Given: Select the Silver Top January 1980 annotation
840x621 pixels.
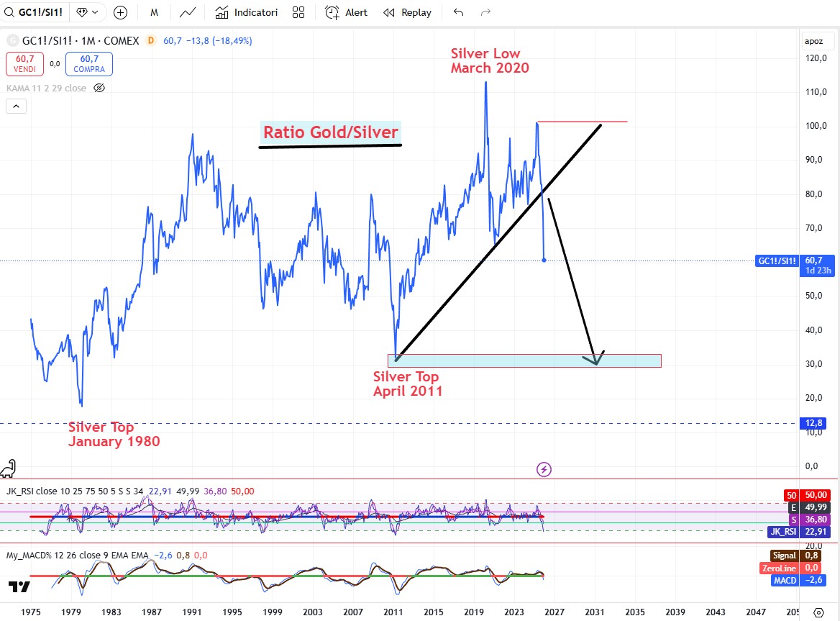Looking at the screenshot, I should pos(114,434).
